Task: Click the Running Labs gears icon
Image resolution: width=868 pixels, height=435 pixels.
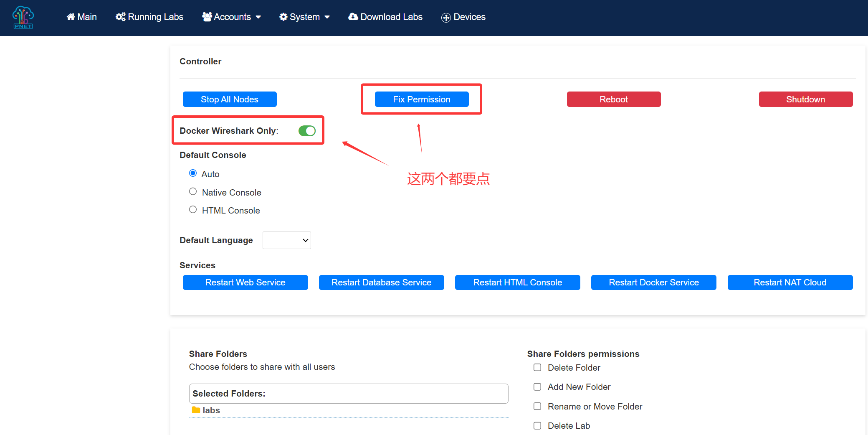Action: (x=121, y=17)
